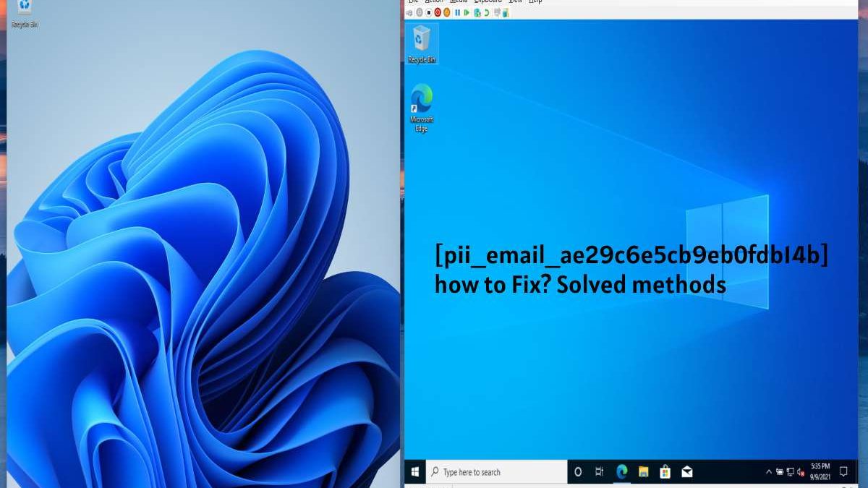
Task: Open the Mail app from the taskbar
Action: pos(687,472)
